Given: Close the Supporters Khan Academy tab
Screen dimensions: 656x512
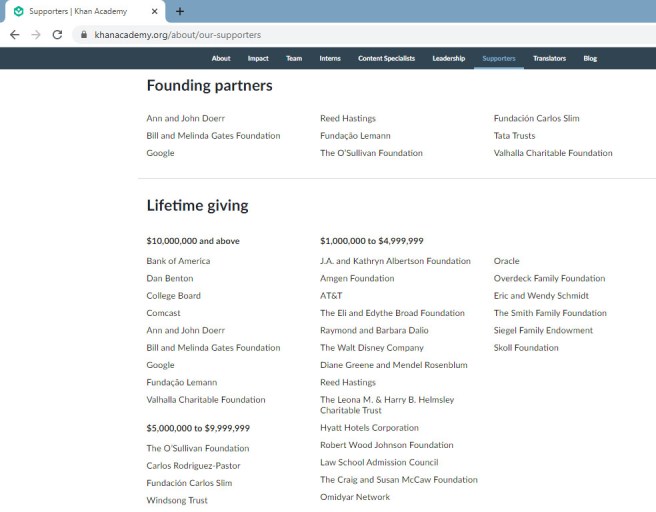Looking at the screenshot, I should [x=155, y=11].
